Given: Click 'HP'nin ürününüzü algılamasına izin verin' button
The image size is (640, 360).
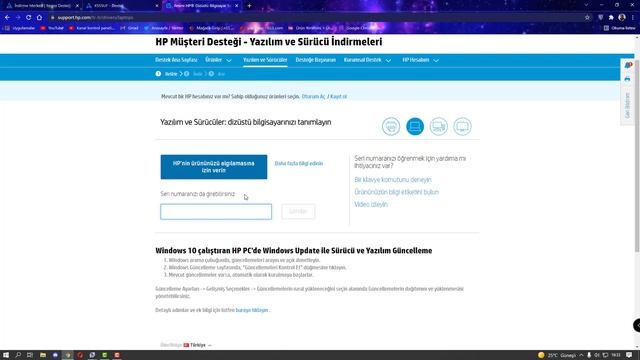Looking at the screenshot, I should (213, 167).
